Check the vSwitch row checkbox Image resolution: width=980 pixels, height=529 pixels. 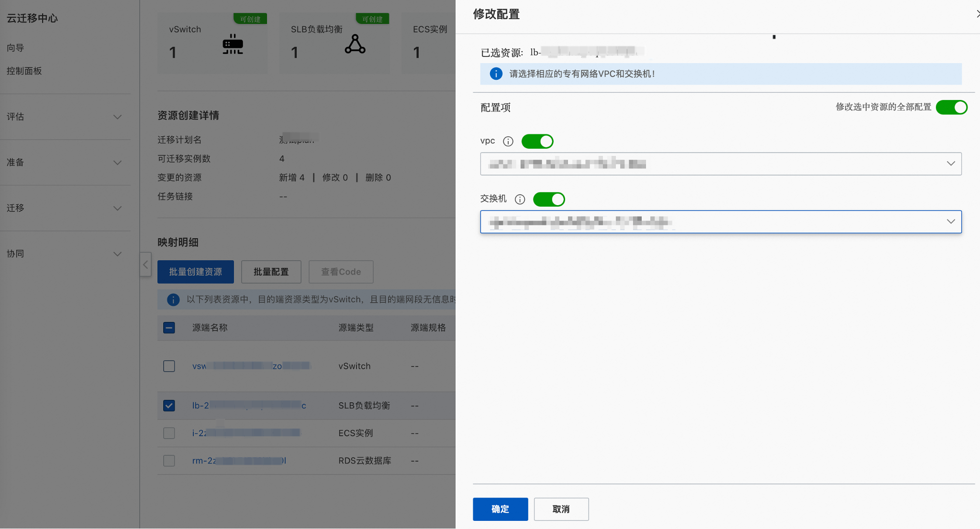[169, 366]
